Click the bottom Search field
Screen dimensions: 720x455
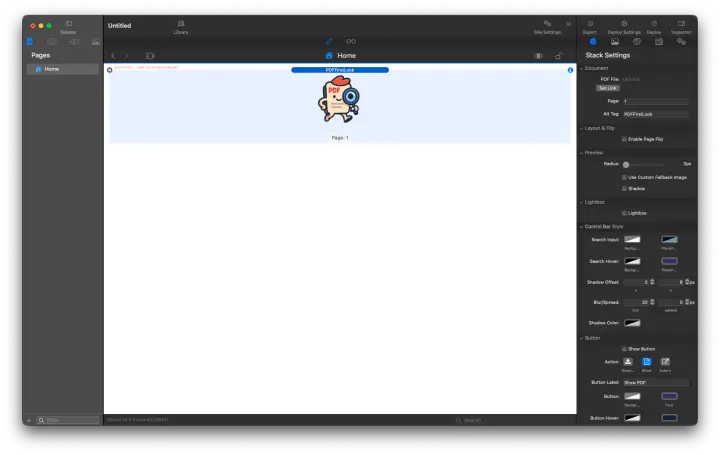point(472,420)
